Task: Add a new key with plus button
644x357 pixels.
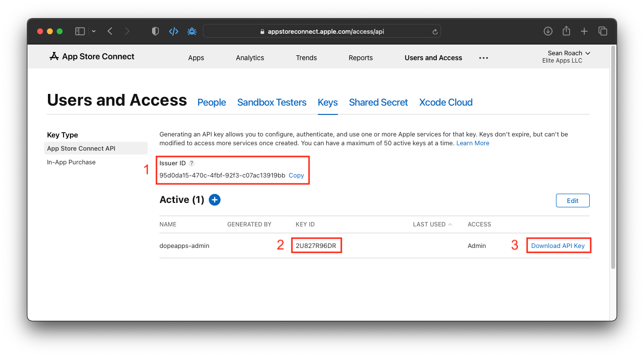Action: click(215, 200)
